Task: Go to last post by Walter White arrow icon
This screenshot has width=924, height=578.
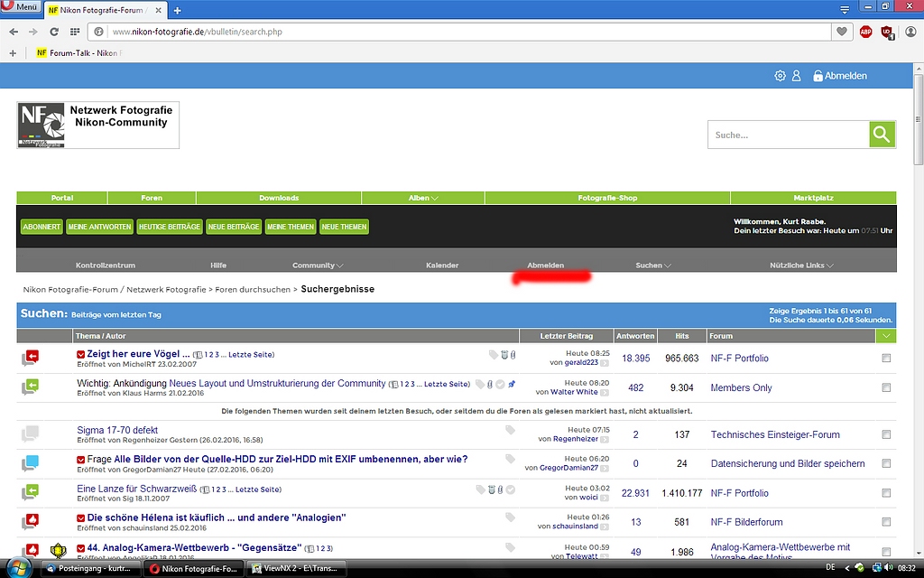Action: 605,392
